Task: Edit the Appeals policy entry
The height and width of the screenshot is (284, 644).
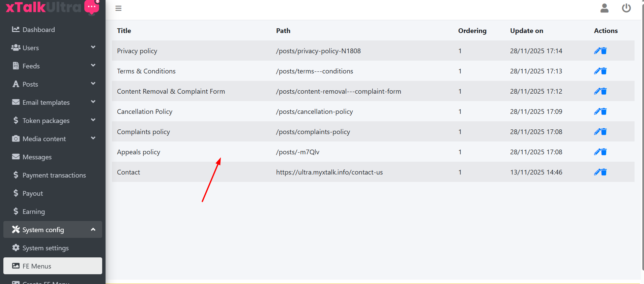Action: pyautogui.click(x=597, y=152)
